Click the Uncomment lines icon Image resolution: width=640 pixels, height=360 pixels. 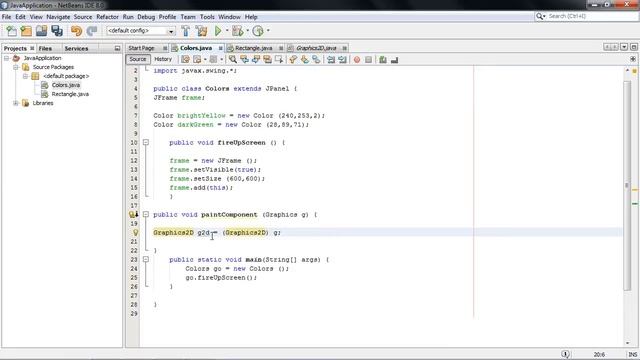tap(394, 60)
